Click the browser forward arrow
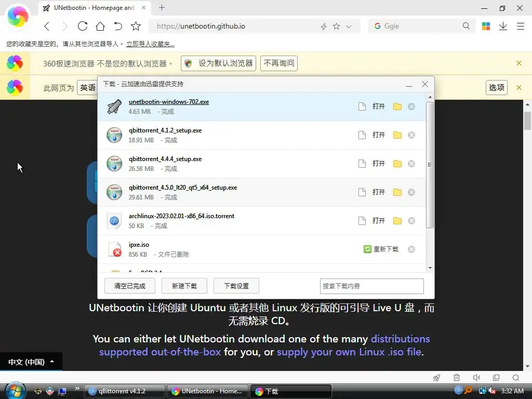 (65, 26)
